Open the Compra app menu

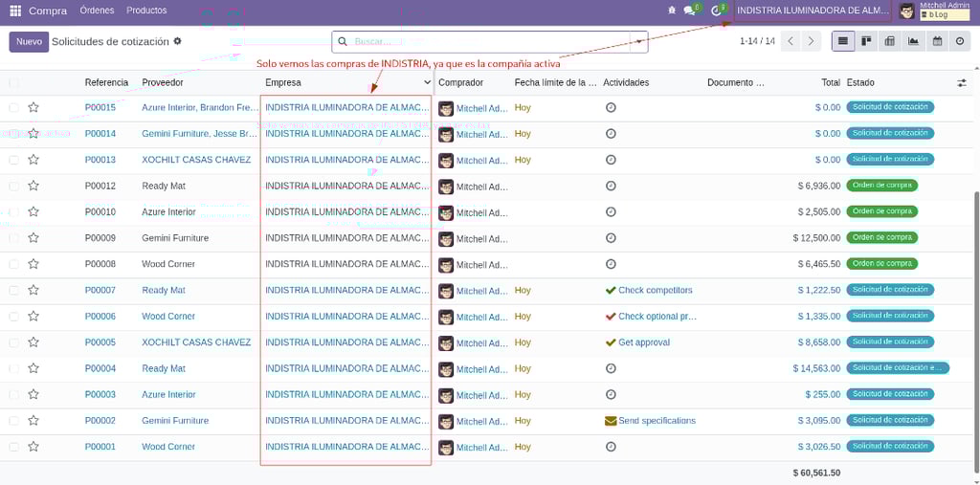coord(48,11)
